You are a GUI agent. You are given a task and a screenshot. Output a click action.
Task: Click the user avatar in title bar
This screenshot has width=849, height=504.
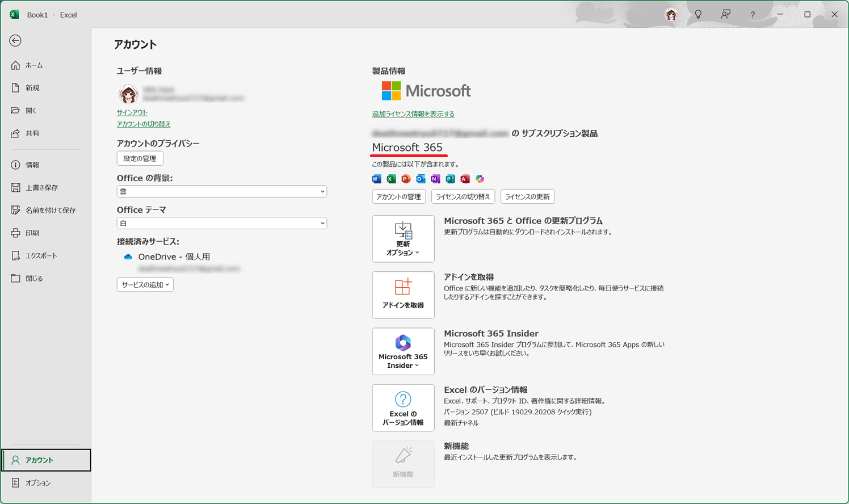[x=671, y=15]
